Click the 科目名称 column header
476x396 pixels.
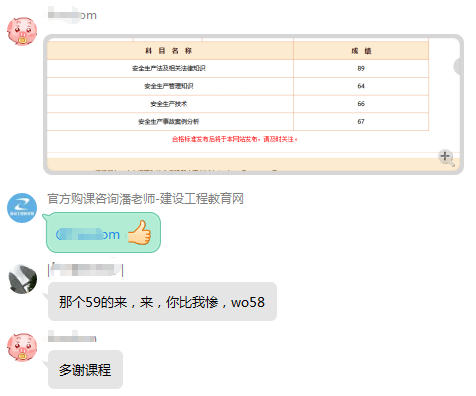pos(169,51)
